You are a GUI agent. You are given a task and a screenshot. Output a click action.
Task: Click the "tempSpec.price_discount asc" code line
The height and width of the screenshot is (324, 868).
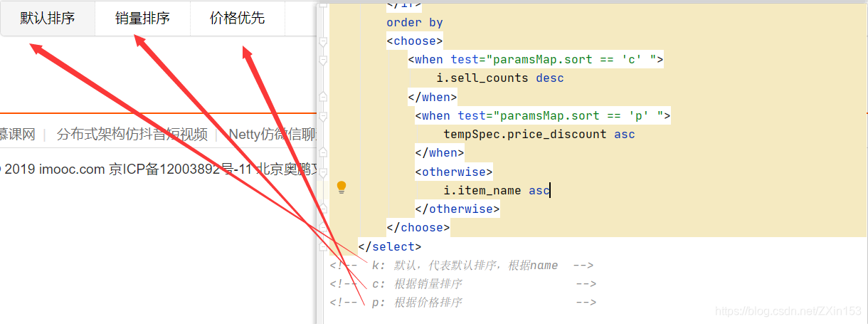539,134
